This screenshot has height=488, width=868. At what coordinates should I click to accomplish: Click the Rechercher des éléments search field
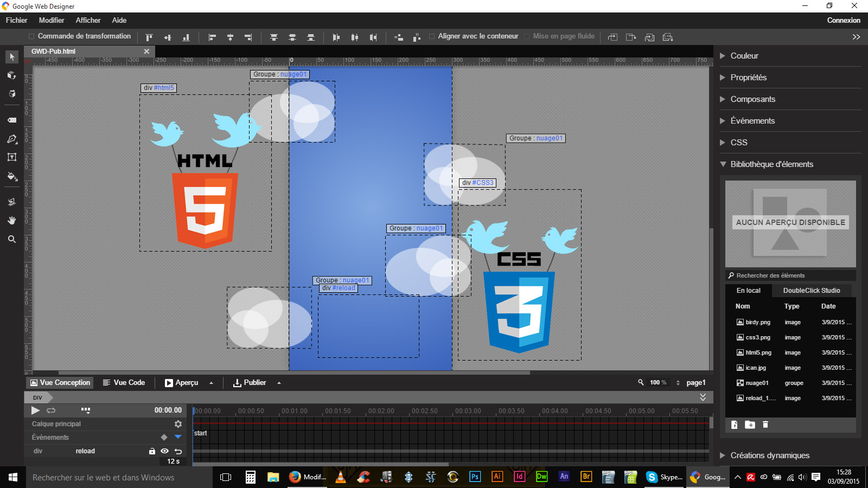pos(790,275)
